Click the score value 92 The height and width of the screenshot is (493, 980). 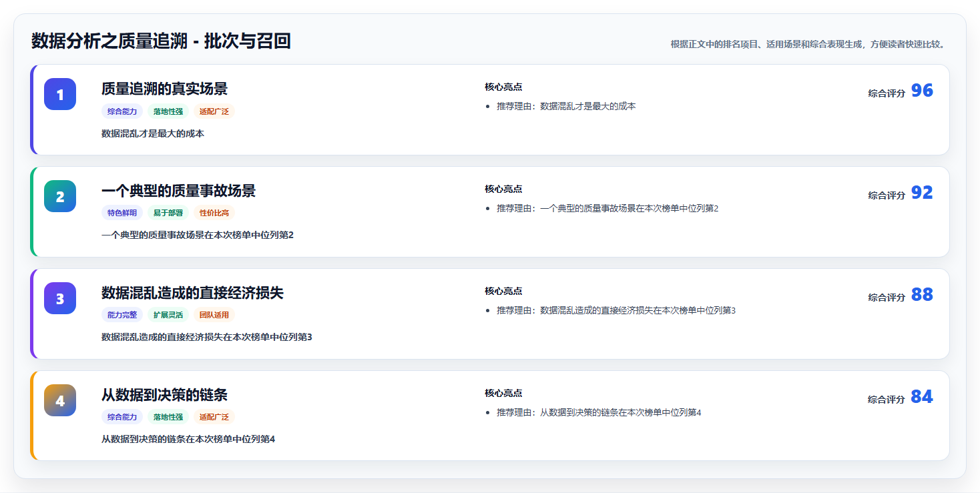point(922,193)
